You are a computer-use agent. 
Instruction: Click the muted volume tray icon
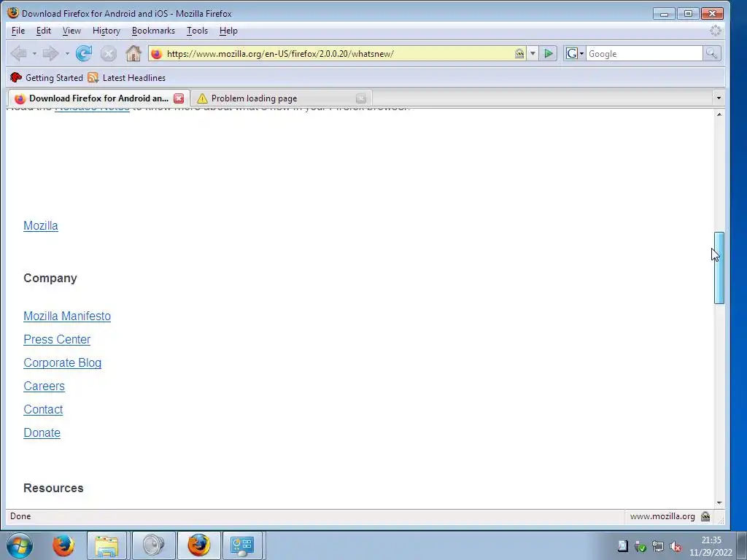coord(675,547)
